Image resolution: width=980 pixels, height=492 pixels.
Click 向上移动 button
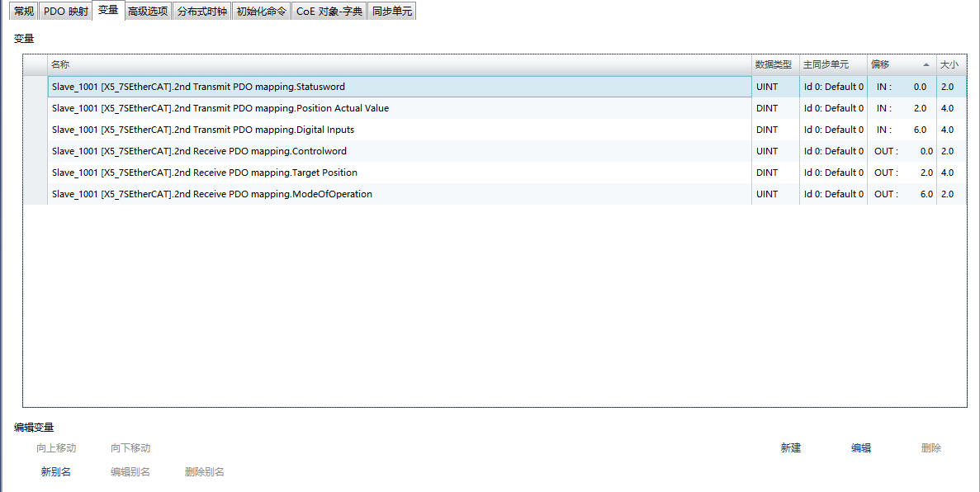pos(56,447)
